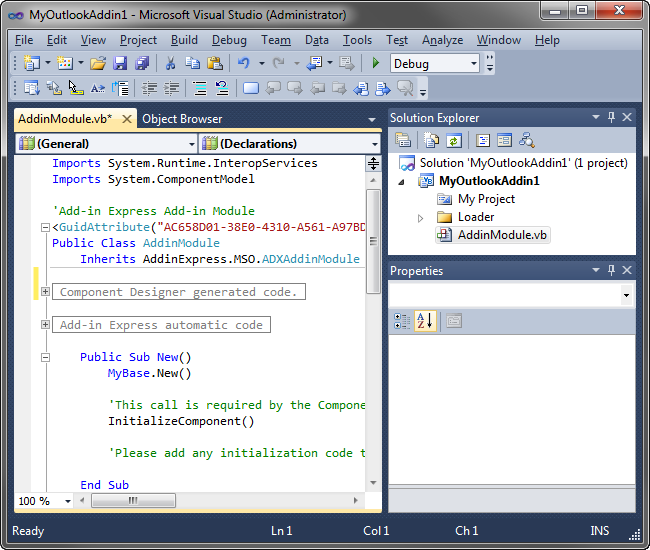Image resolution: width=650 pixels, height=550 pixels.
Task: Click the code editor vertical scrollbar thumb
Action: pos(373,241)
